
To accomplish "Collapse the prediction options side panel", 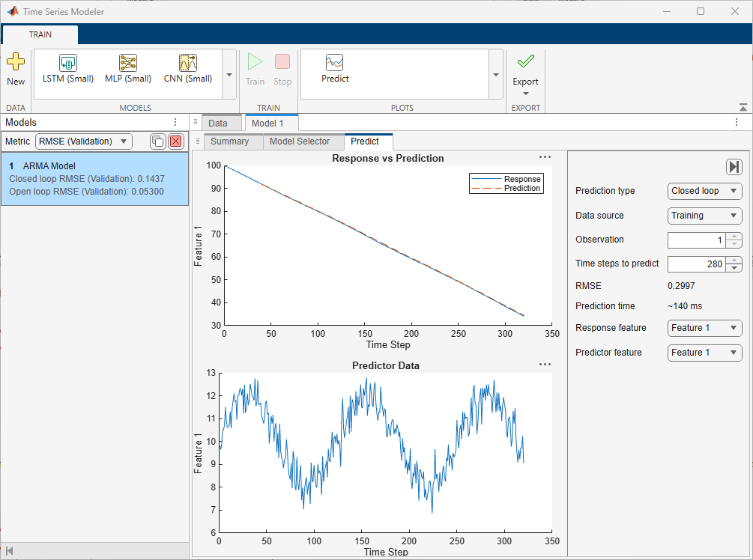I will 734,167.
